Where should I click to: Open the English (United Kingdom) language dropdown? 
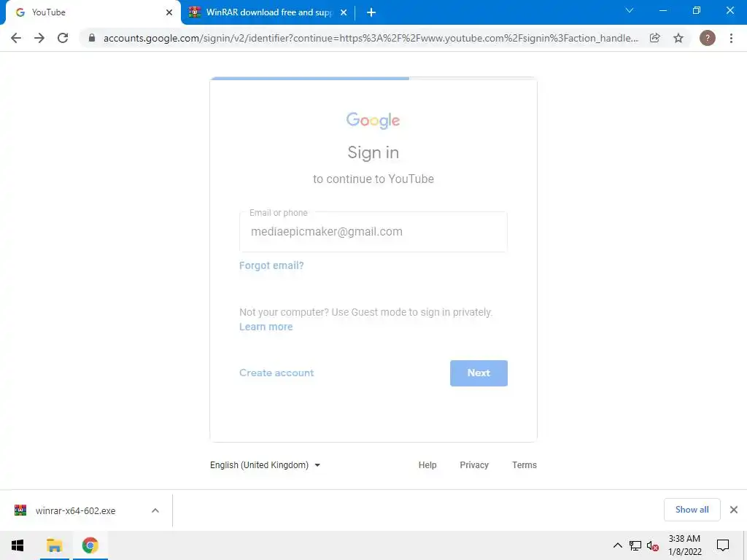[x=265, y=465]
